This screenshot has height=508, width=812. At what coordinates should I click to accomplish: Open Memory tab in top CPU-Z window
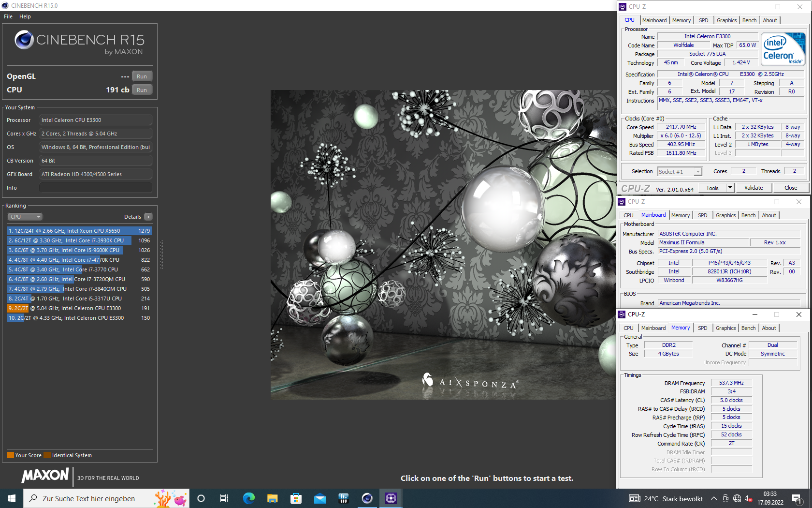(681, 20)
